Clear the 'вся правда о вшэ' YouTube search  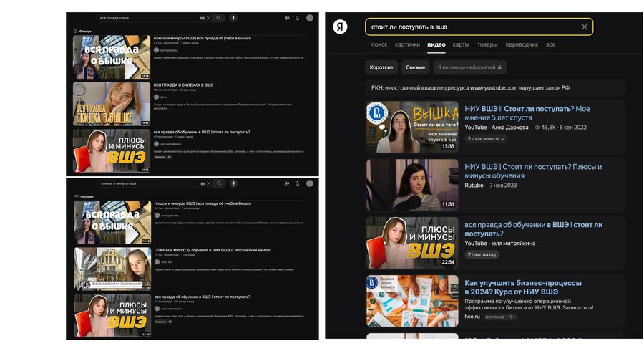[x=208, y=18]
